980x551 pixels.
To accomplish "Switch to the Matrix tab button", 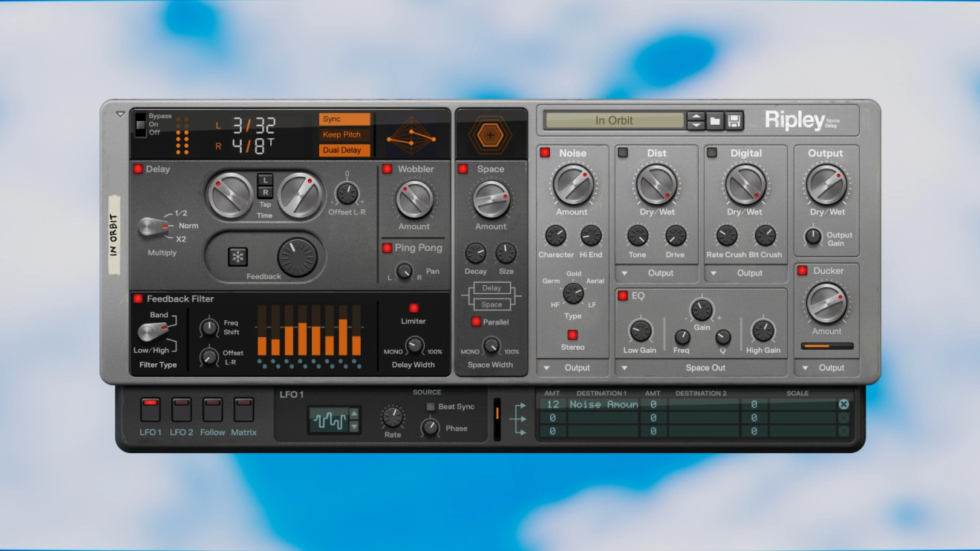I will [244, 409].
